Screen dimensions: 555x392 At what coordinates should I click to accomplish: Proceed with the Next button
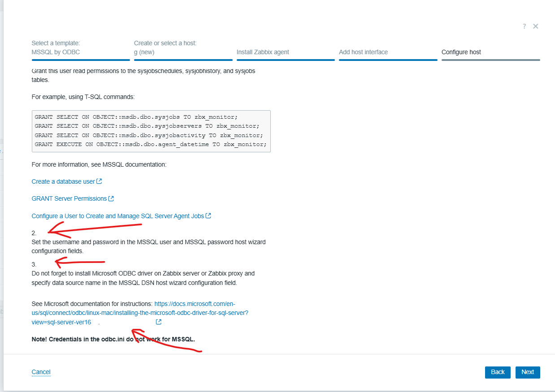528,372
